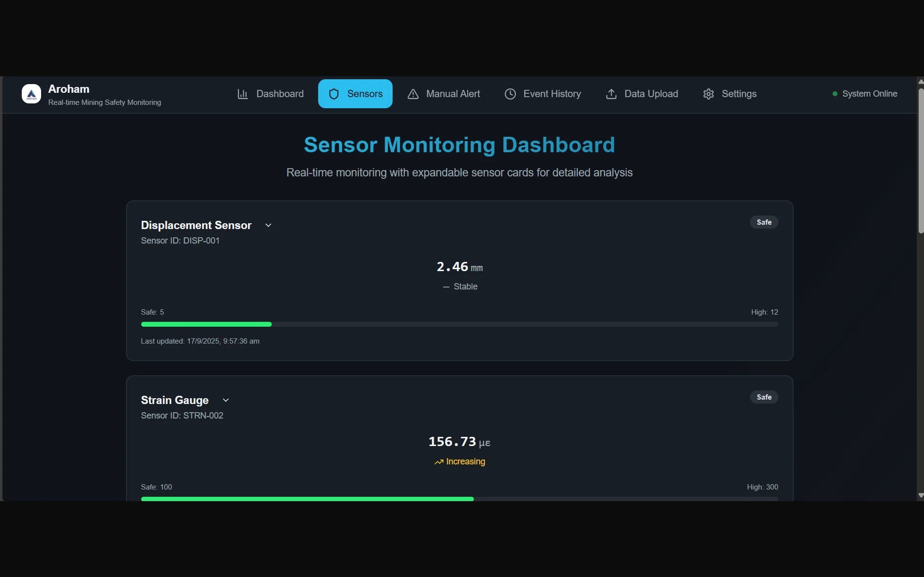Expand the Displacement Sensor card chevron
The height and width of the screenshot is (577, 924).
268,225
